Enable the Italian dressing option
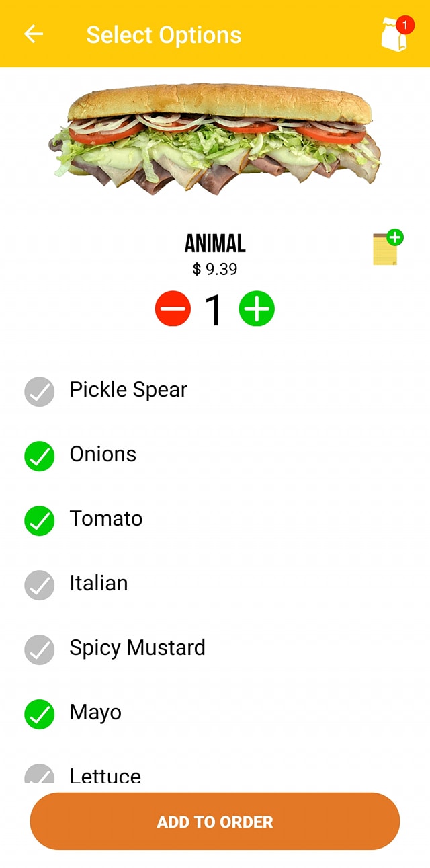 tap(40, 585)
